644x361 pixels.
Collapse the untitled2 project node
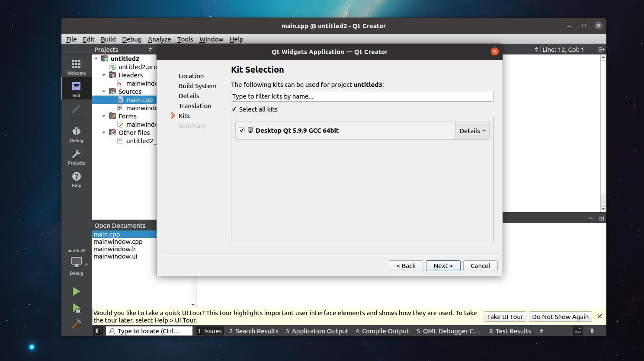pos(96,58)
